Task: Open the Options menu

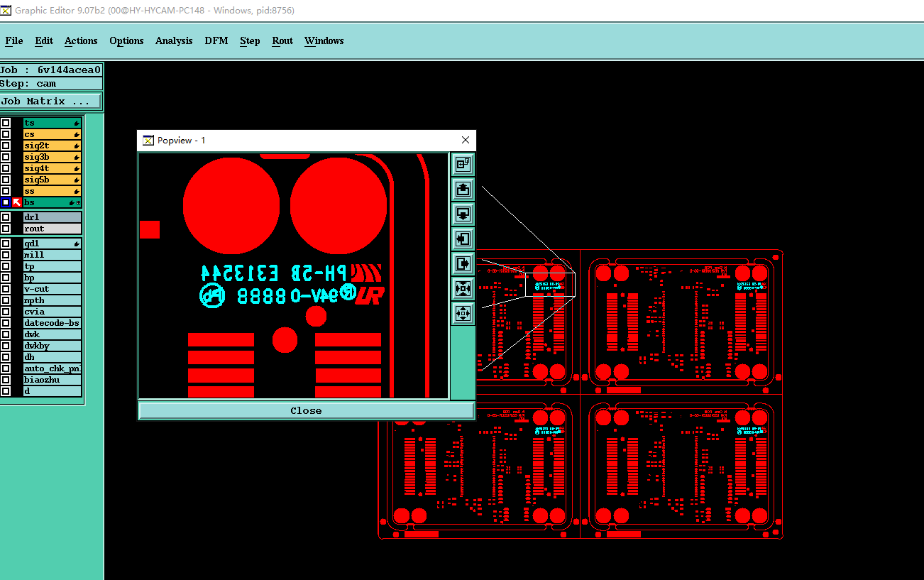Action: 126,40
